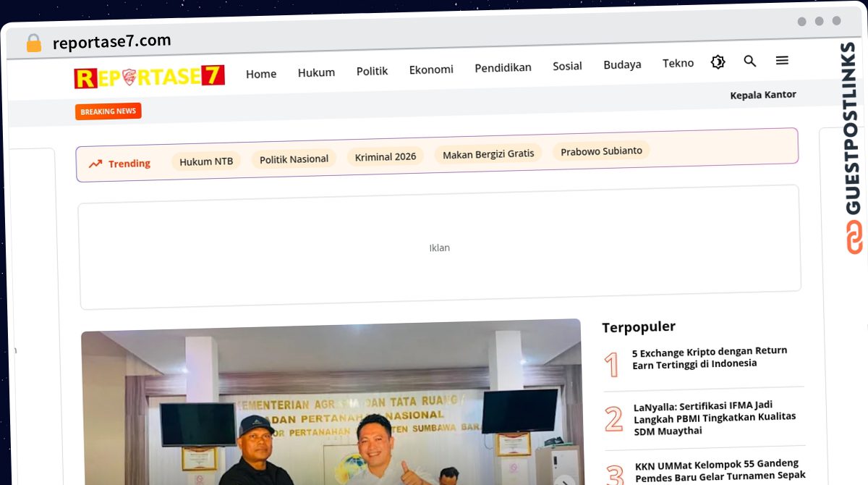Viewport: 868px width, 485px height.
Task: Click the Kepala Kantor ticker headline
Action: pos(763,95)
